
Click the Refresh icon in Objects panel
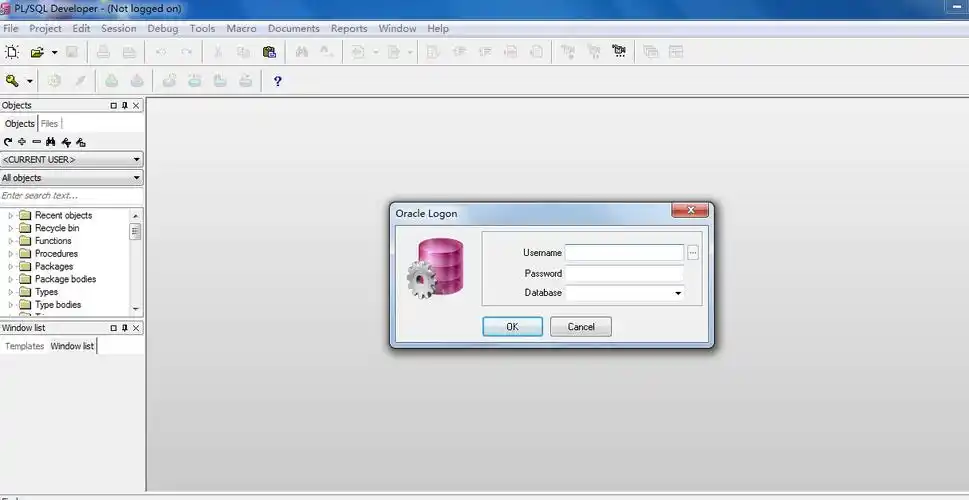(8, 142)
